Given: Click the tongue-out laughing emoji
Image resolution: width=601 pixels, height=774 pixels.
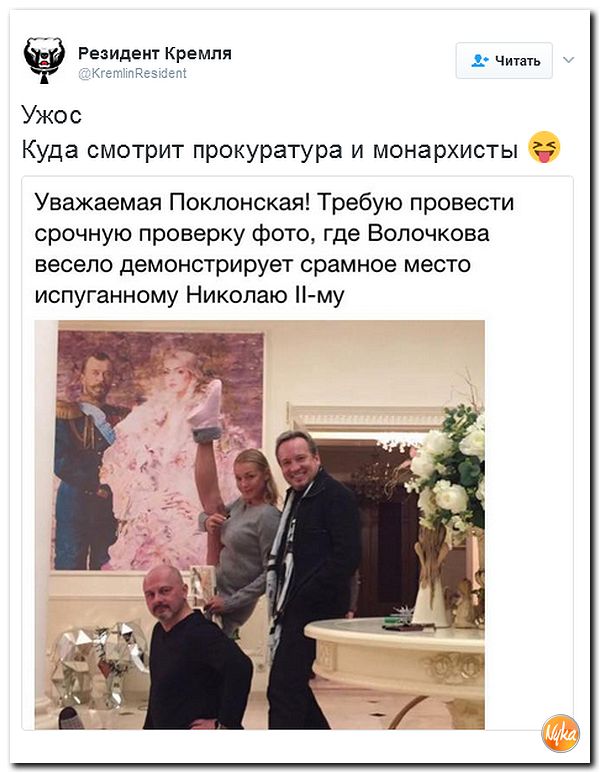Looking at the screenshot, I should (x=544, y=148).
